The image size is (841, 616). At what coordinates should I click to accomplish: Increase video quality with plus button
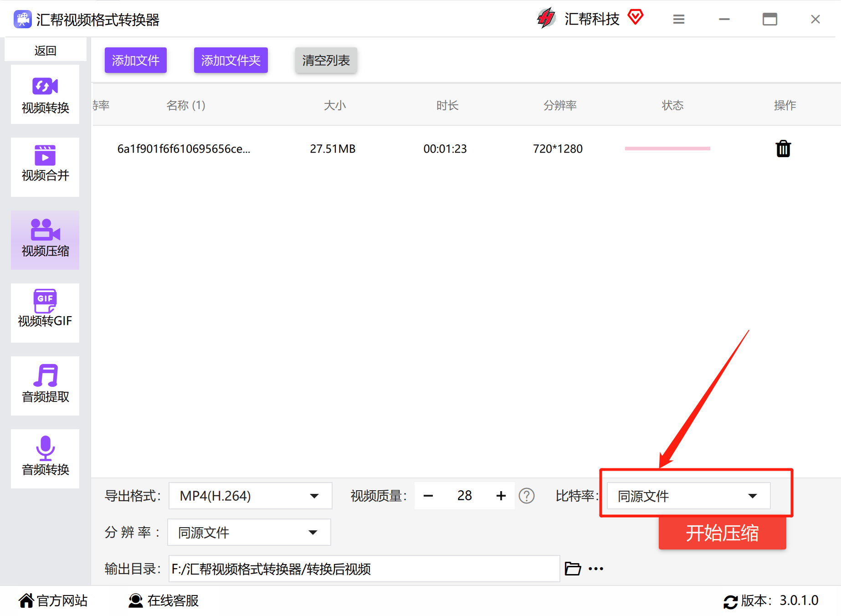coord(501,496)
